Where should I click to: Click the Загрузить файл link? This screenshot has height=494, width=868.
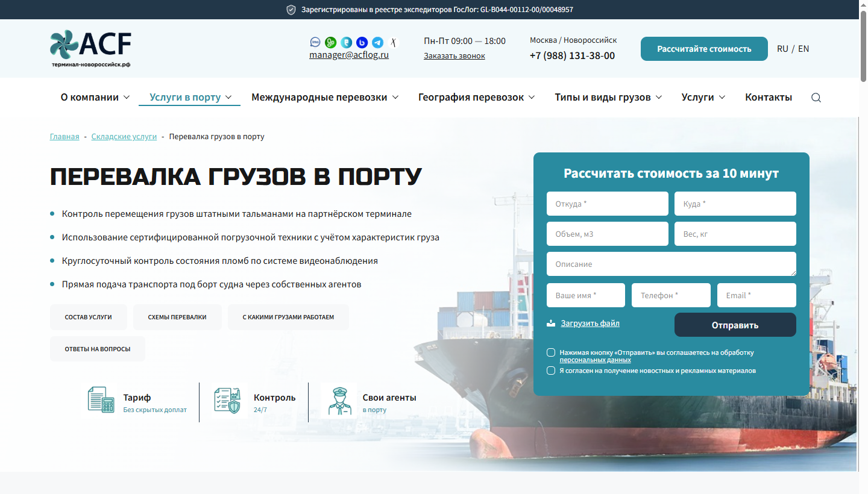(x=590, y=323)
